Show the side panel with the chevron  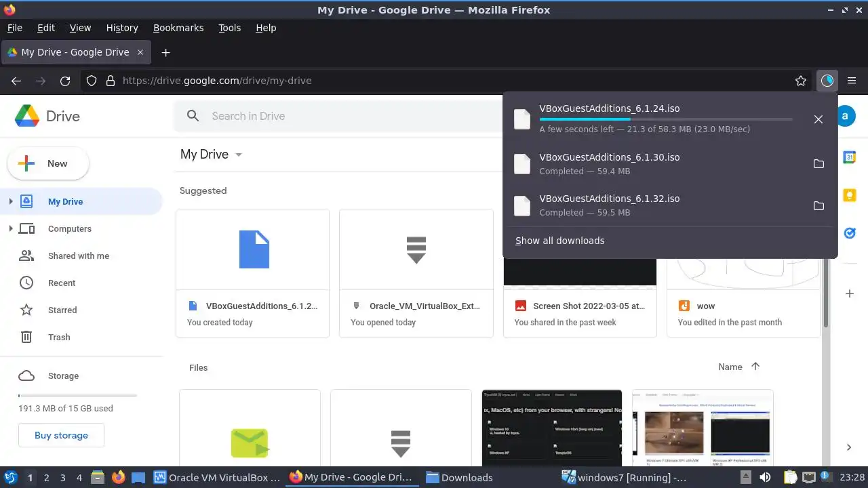point(849,447)
